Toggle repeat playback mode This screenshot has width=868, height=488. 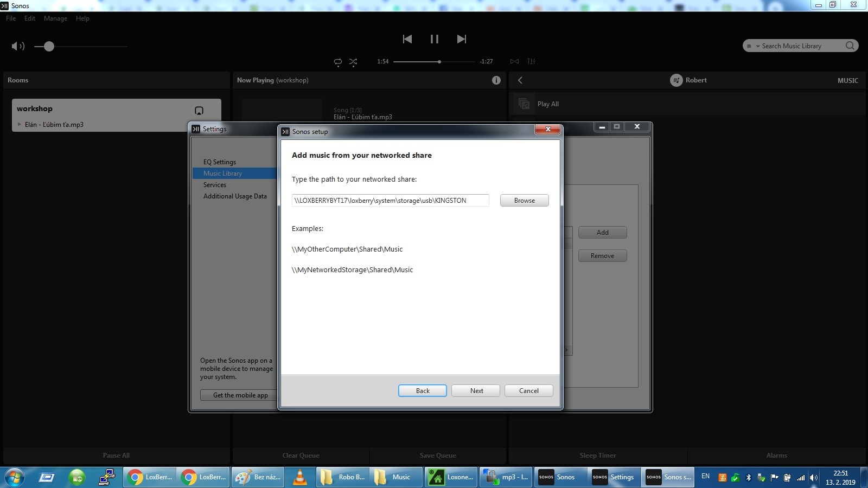337,62
